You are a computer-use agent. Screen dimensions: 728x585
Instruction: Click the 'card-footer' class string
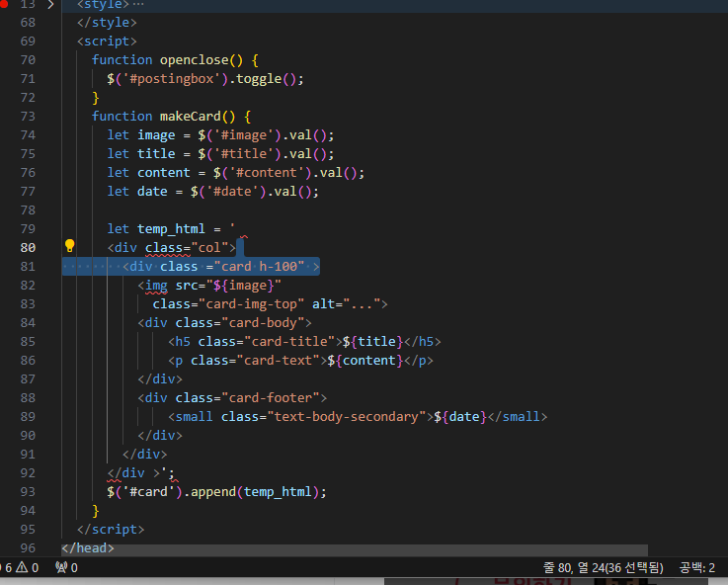tap(271, 398)
